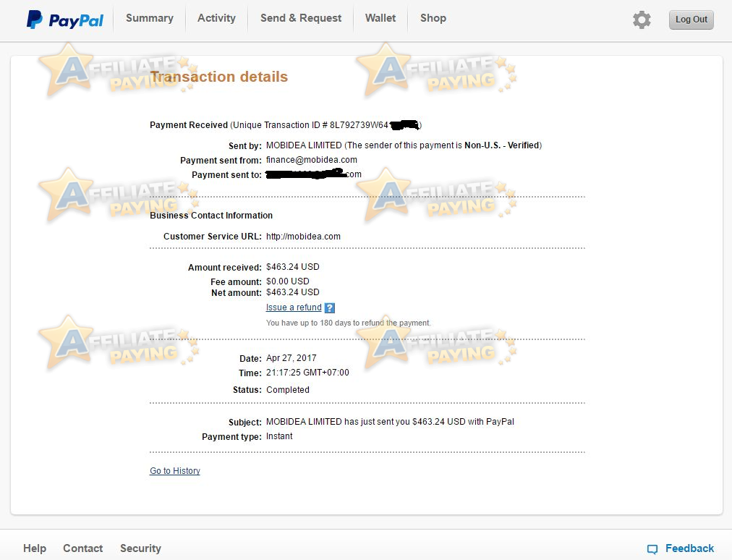Click the Payment Received label
732x560 pixels.
pos(189,125)
